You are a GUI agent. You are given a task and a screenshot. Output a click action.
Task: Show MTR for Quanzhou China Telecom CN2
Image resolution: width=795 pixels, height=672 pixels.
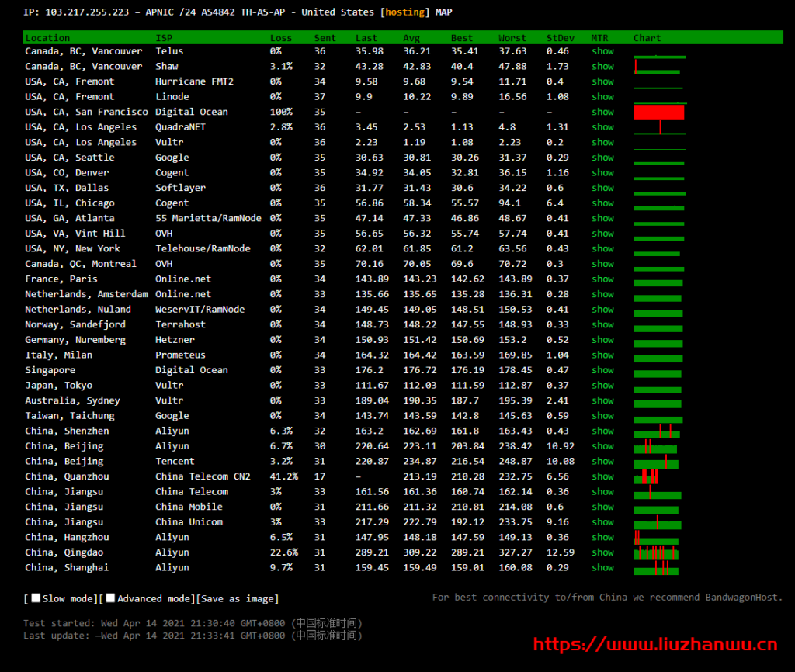pos(602,476)
